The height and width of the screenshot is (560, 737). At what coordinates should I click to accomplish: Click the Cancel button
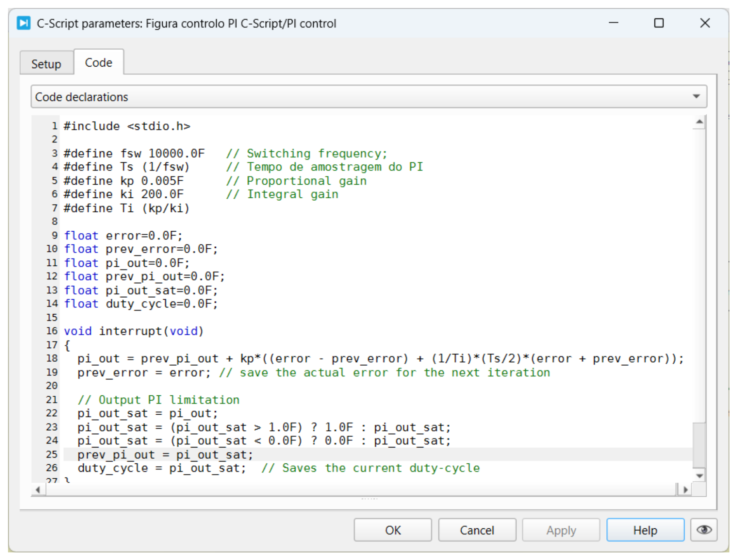pyautogui.click(x=477, y=530)
